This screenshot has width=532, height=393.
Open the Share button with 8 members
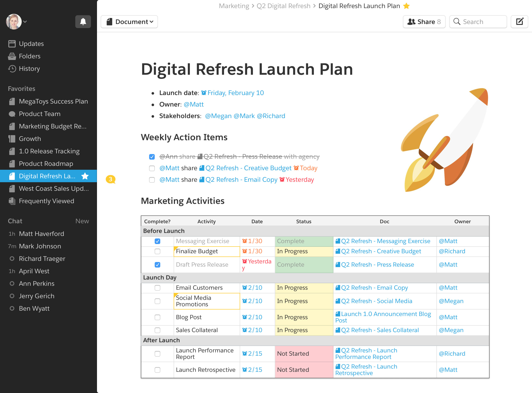(x=424, y=22)
